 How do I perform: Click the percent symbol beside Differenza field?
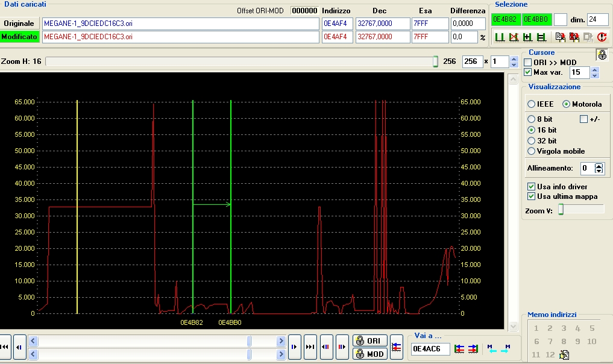tap(483, 37)
